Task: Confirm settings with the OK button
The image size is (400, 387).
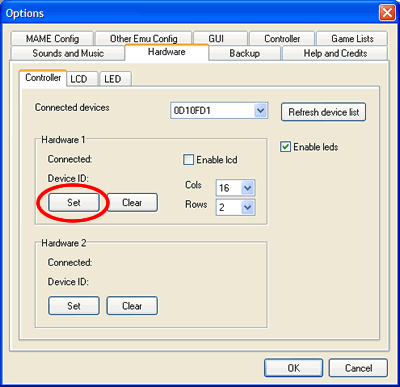Action: click(294, 368)
